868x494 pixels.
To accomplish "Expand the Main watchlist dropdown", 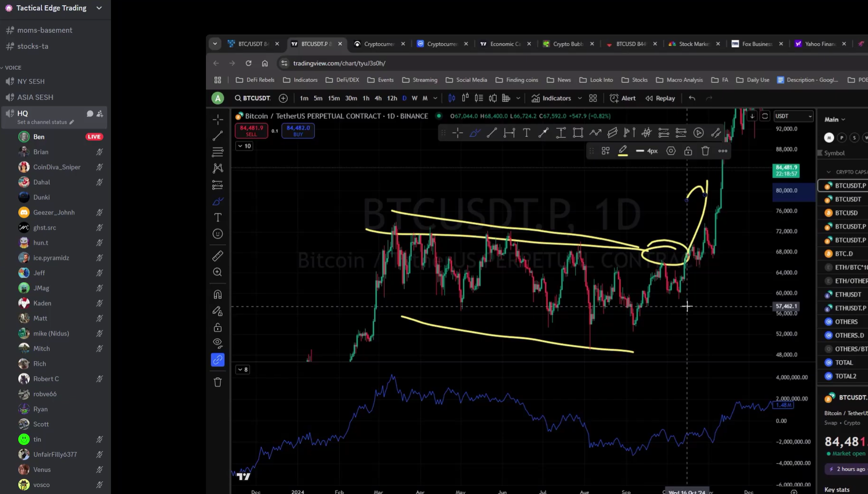I will [834, 120].
